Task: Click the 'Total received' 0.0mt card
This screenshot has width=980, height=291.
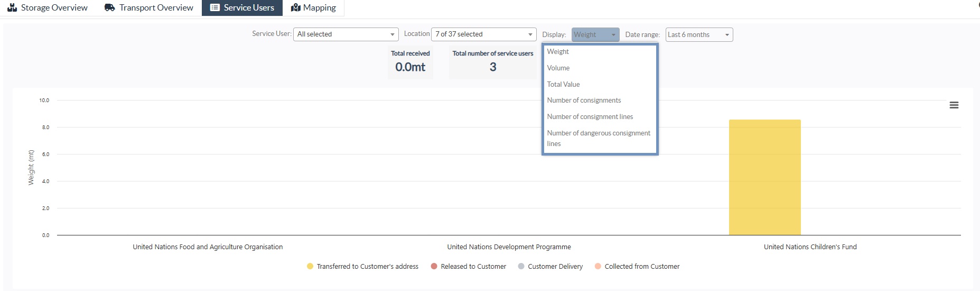Action: pyautogui.click(x=410, y=62)
